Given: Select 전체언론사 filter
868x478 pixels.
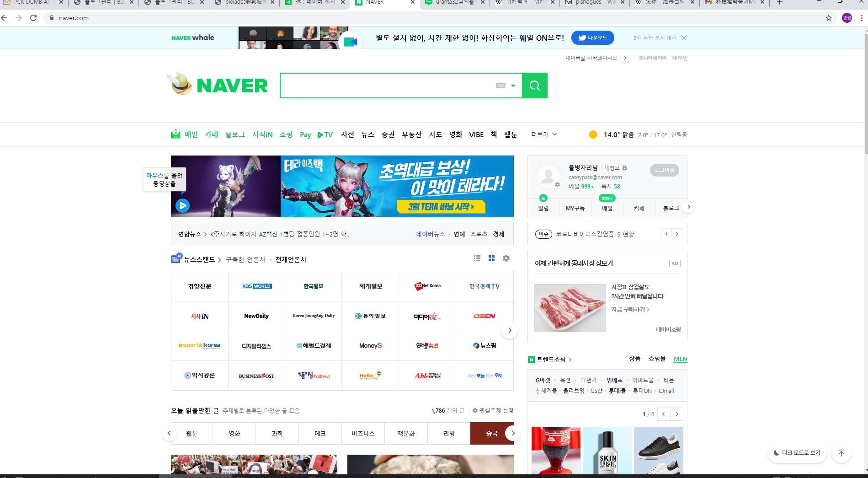Looking at the screenshot, I should pos(291,260).
